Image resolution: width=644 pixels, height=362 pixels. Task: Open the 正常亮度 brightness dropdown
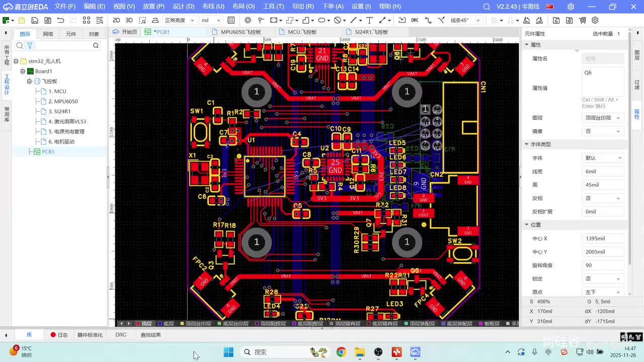[x=180, y=20]
